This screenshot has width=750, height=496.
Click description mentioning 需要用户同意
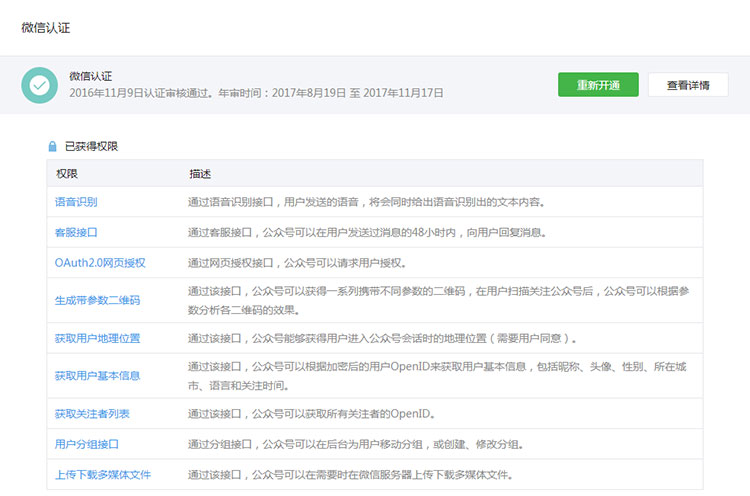tap(382, 338)
